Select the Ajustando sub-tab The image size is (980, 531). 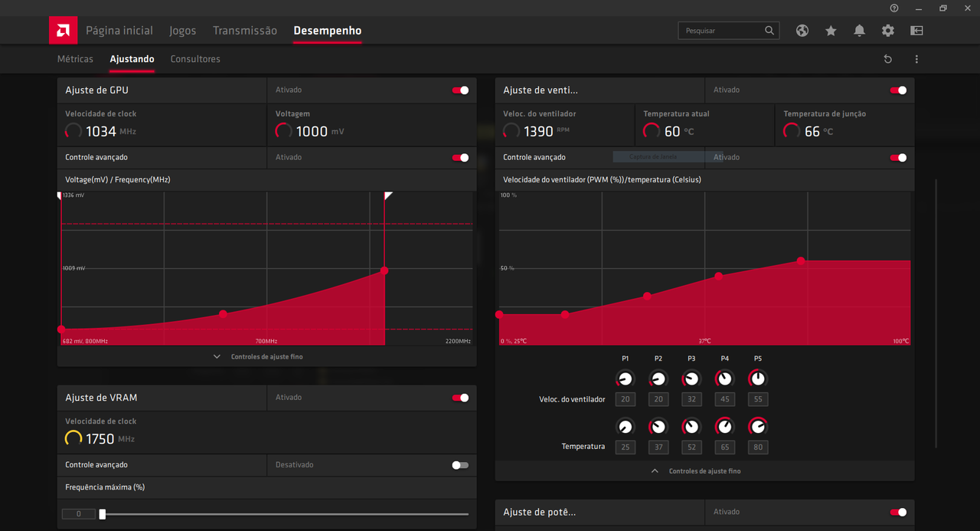point(132,59)
